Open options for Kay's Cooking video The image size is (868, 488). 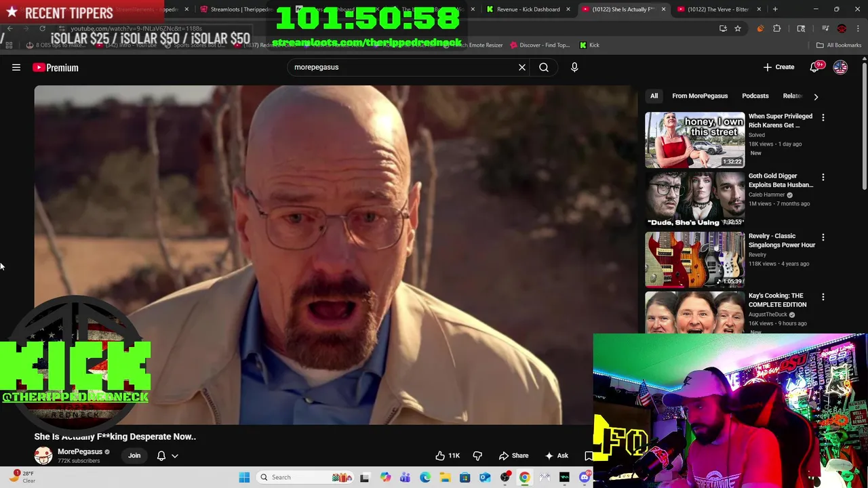(x=823, y=297)
